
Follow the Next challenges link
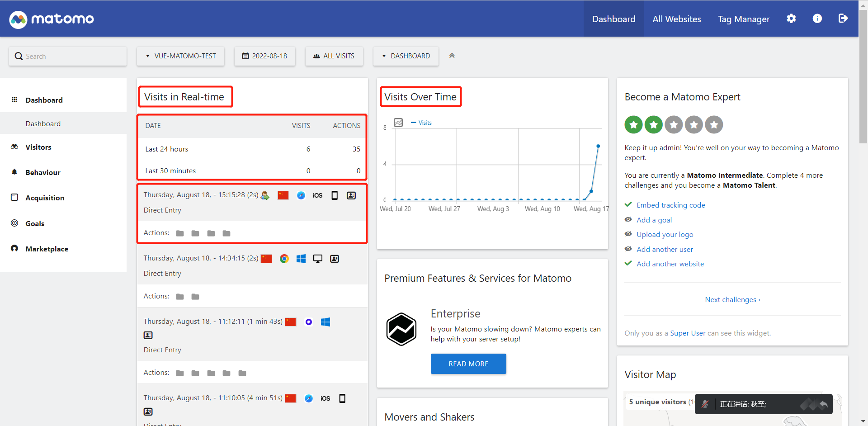(x=732, y=299)
